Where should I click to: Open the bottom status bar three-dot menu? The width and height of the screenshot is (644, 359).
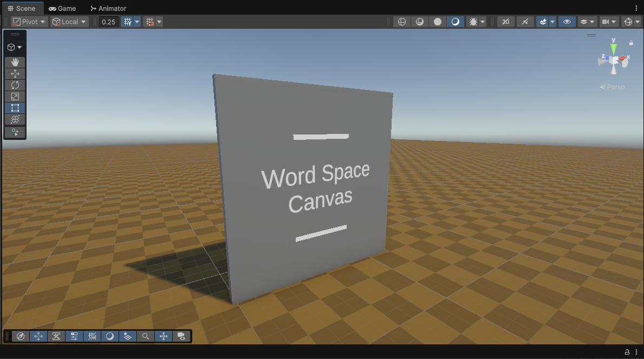[x=636, y=352]
